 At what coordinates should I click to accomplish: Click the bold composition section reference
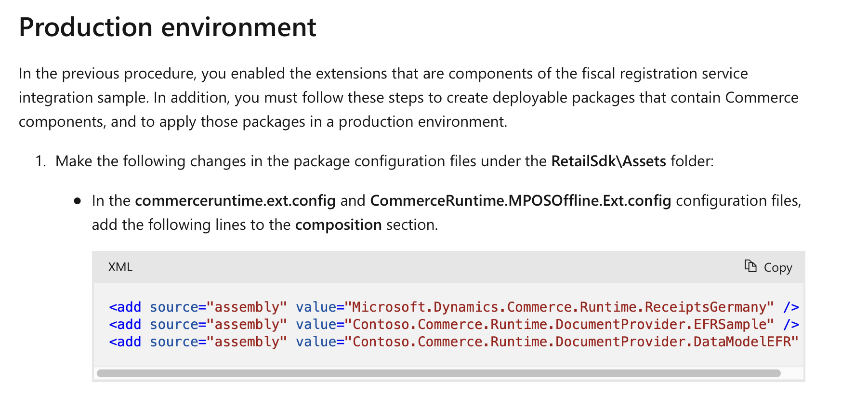point(338,224)
